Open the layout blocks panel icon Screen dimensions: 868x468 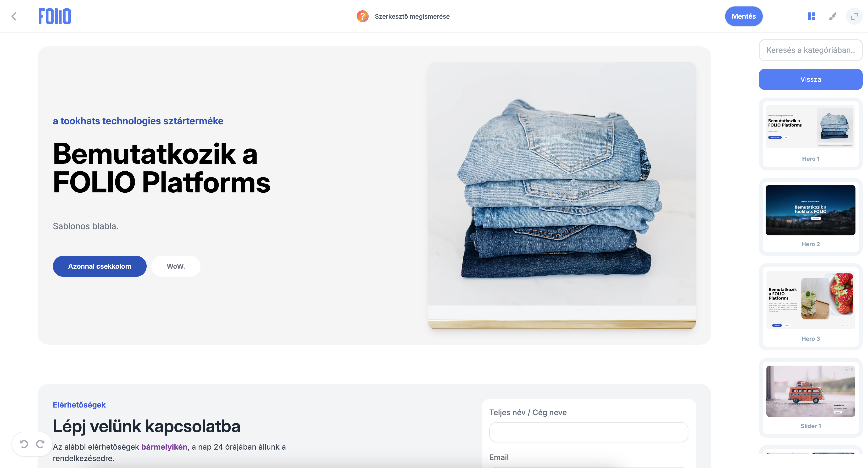click(x=811, y=16)
